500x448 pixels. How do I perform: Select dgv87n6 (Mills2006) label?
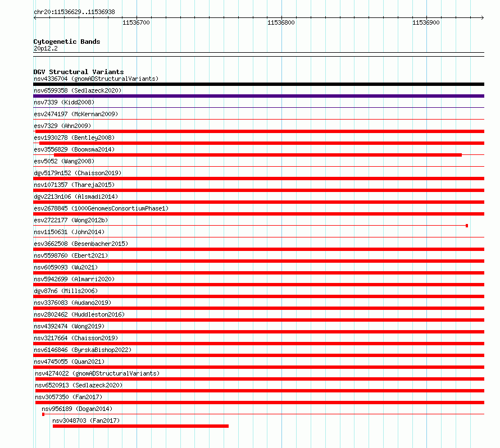coord(66,291)
